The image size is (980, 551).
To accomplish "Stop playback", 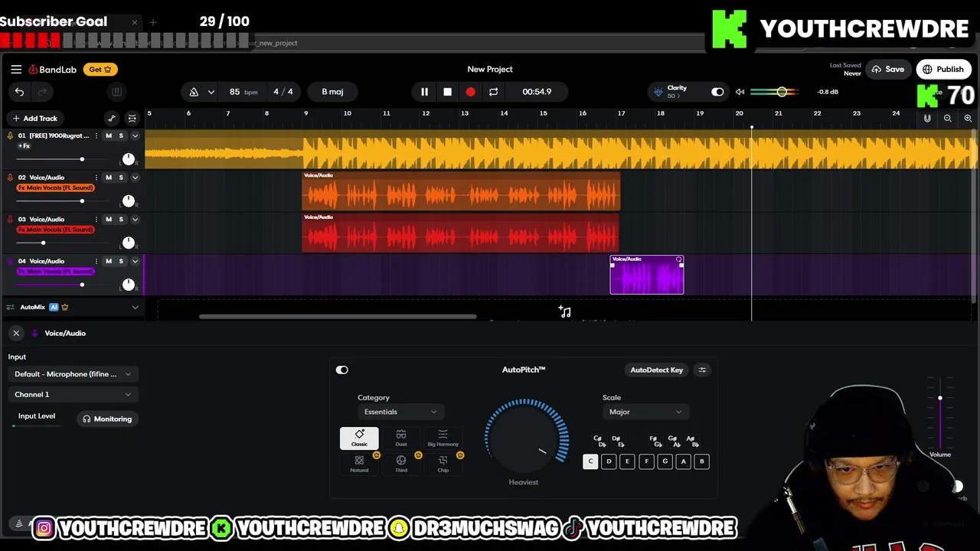I will coord(447,92).
